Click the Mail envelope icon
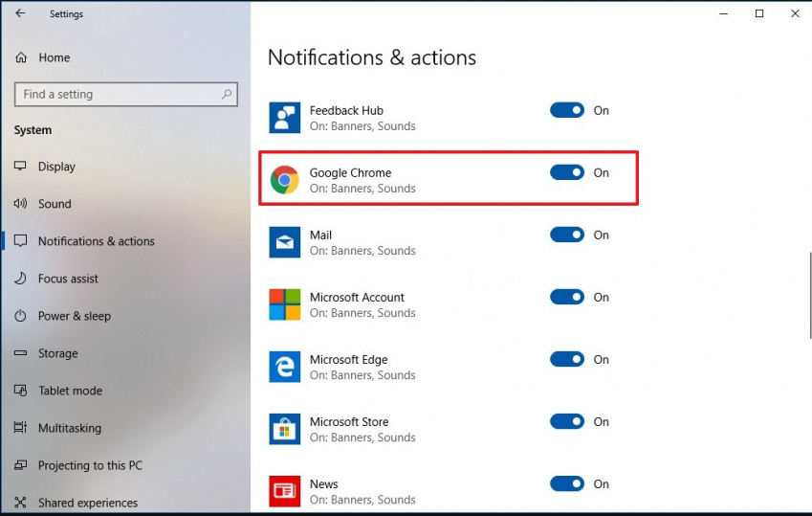The height and width of the screenshot is (516, 812). pyautogui.click(x=284, y=242)
